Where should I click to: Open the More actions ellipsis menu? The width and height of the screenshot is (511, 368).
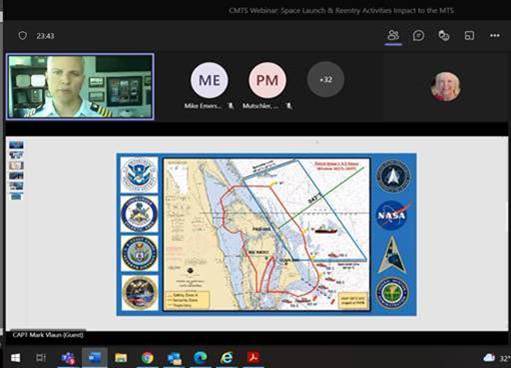pos(495,36)
